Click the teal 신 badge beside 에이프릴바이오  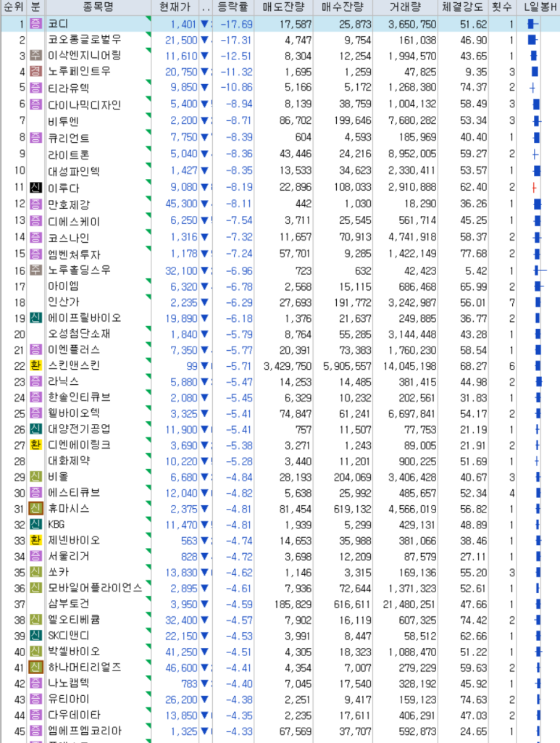pos(36,318)
